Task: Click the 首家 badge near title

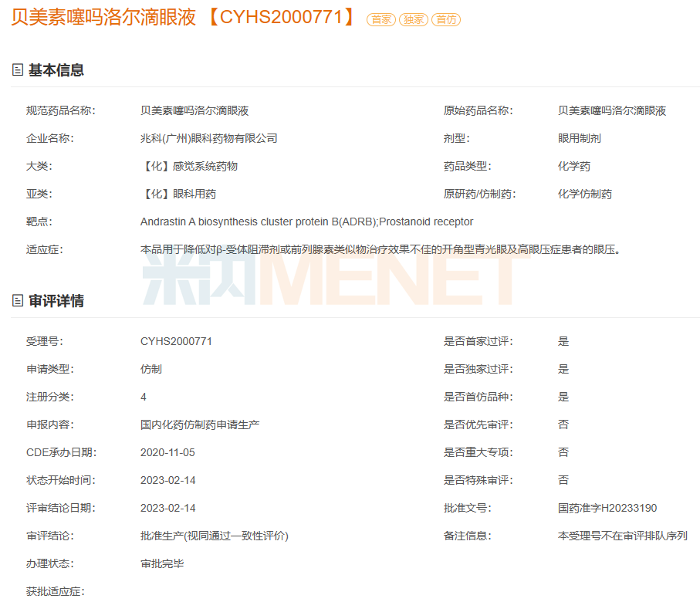Action: click(381, 19)
